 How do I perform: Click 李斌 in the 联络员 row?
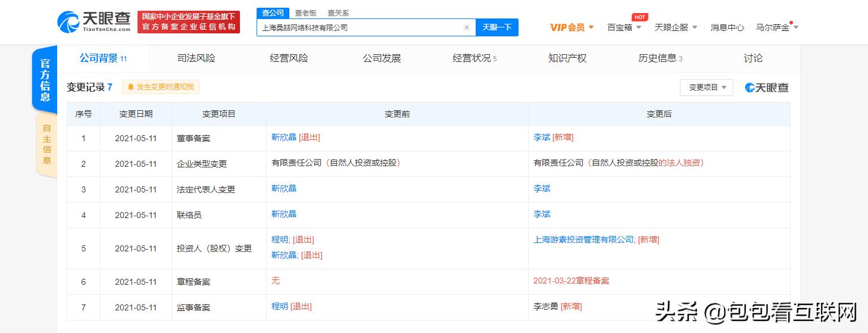(x=542, y=214)
